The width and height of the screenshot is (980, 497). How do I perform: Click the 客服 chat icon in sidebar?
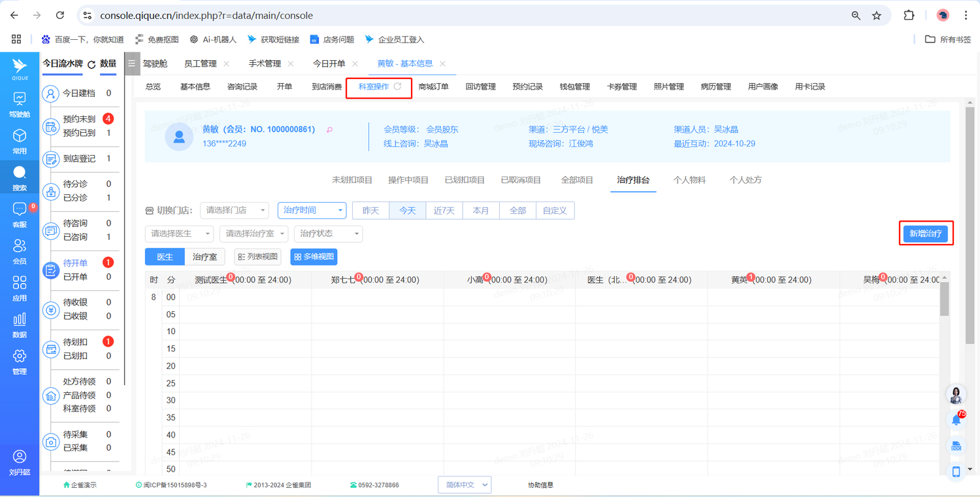pos(20,210)
